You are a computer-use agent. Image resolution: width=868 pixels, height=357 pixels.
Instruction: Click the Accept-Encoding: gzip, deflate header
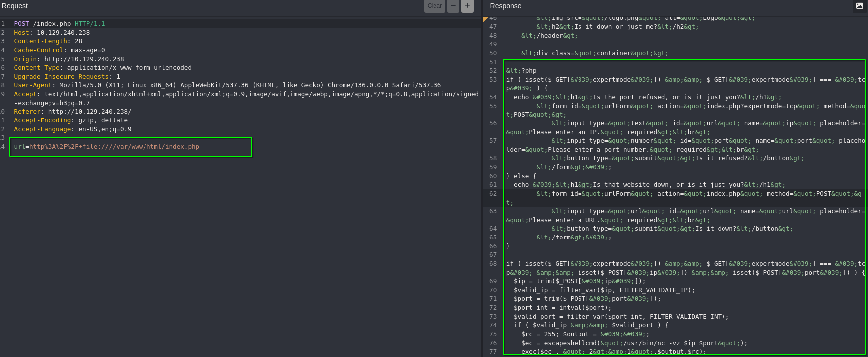coord(71,120)
